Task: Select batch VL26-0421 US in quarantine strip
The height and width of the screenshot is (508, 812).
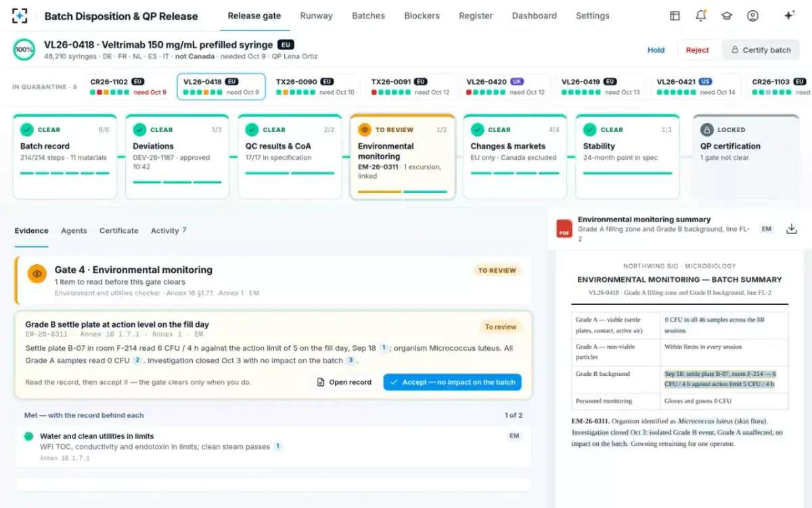Action: [x=696, y=87]
